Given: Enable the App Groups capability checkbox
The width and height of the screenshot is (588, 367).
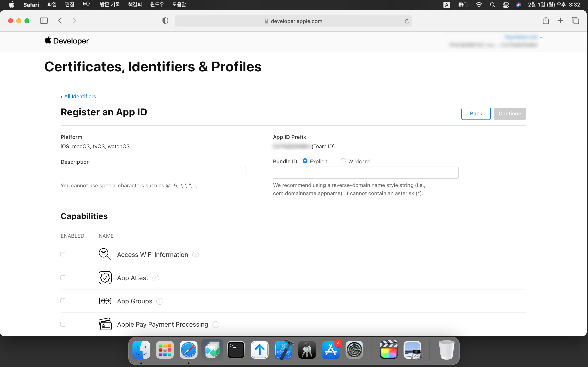Looking at the screenshot, I should [x=63, y=301].
